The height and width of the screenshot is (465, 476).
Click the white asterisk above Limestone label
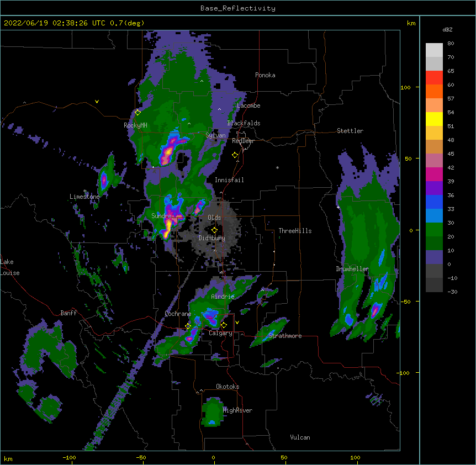84,191
